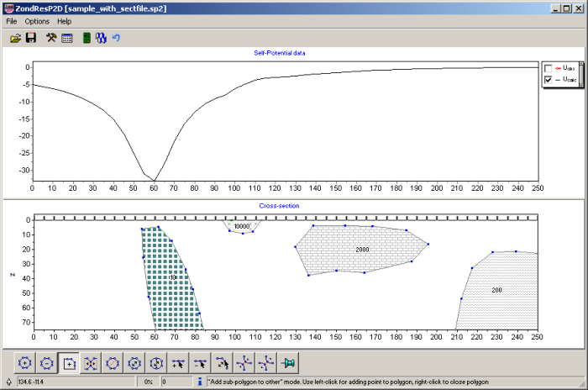Screen dimensions: 588x390
Task: Select the first polygon tool with plus sign
Action: pos(25,363)
